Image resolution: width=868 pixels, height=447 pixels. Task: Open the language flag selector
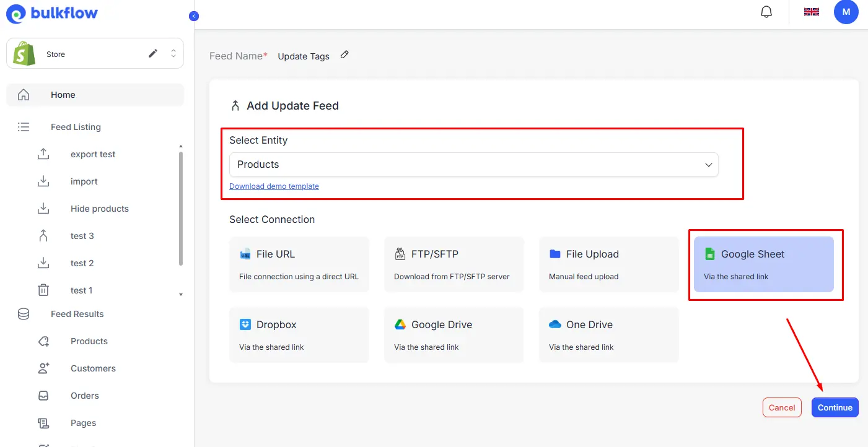coord(811,12)
